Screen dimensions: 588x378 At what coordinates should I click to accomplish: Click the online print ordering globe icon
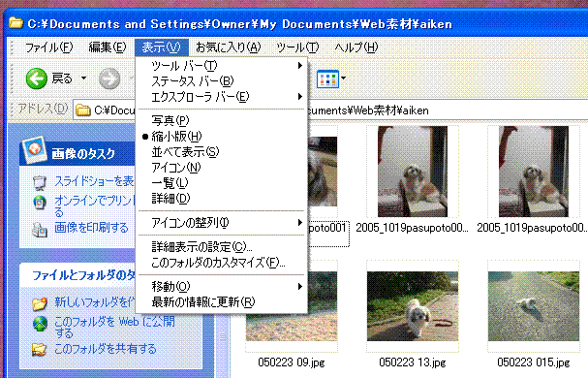(40, 203)
